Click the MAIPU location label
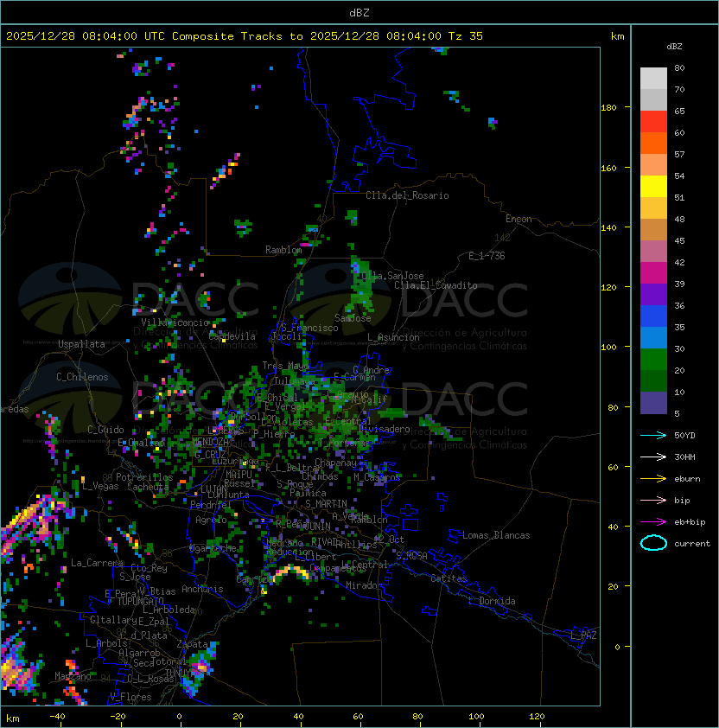 click(x=239, y=475)
